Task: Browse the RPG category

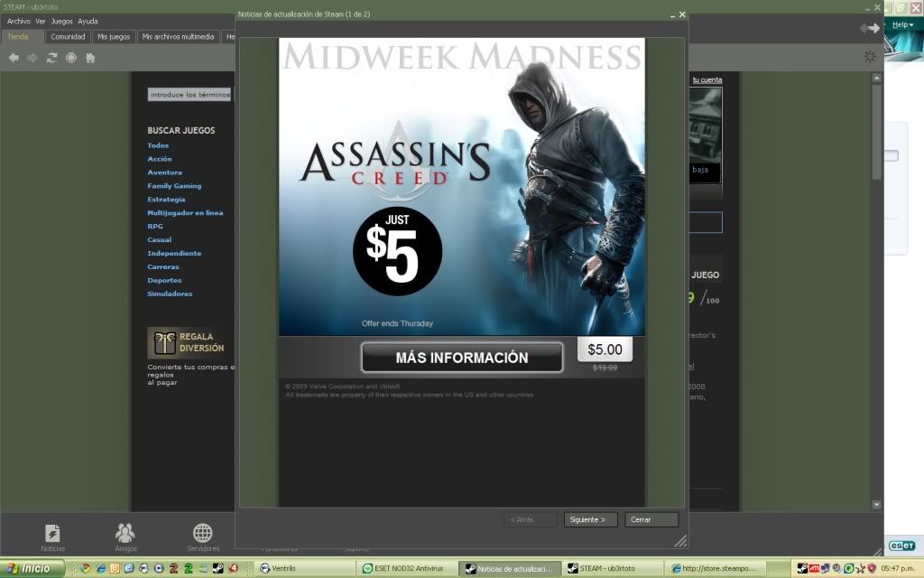Action: coord(155,227)
